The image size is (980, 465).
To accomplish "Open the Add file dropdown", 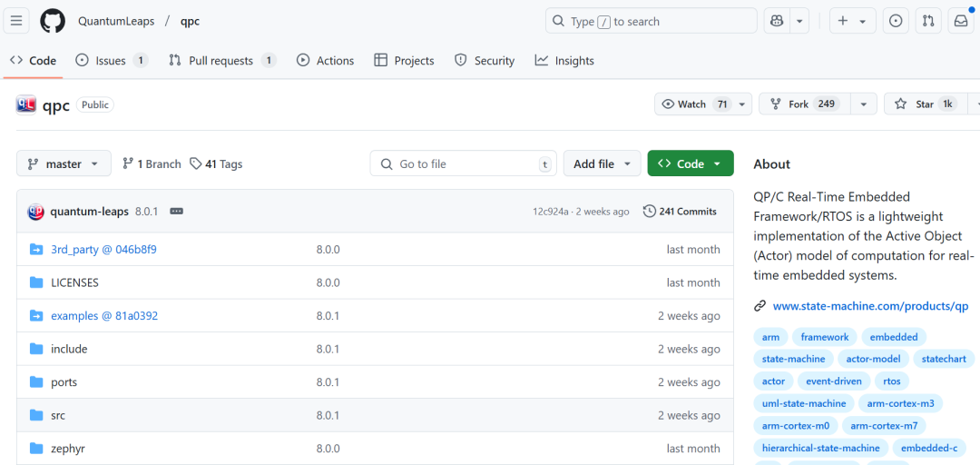I will pos(602,164).
